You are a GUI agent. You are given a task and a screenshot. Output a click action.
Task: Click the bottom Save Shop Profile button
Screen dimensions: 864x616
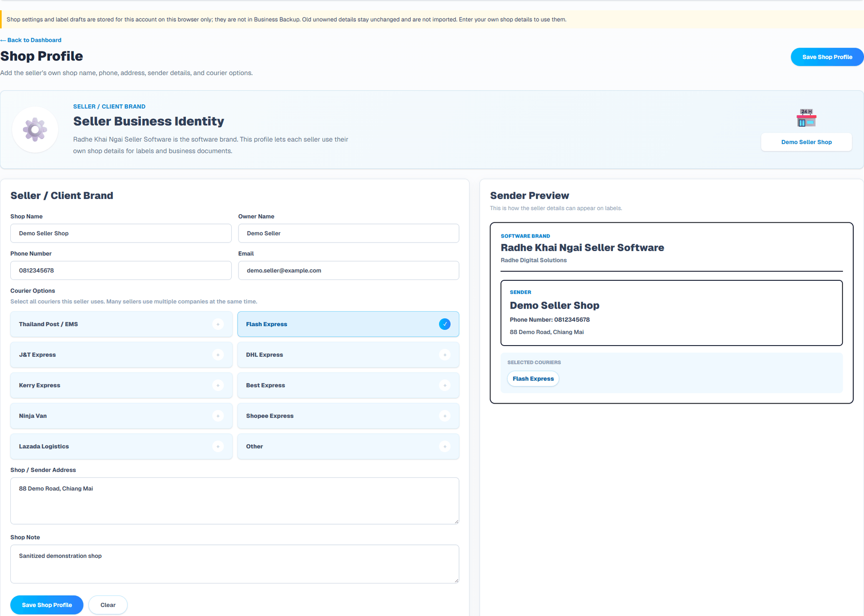pyautogui.click(x=47, y=605)
